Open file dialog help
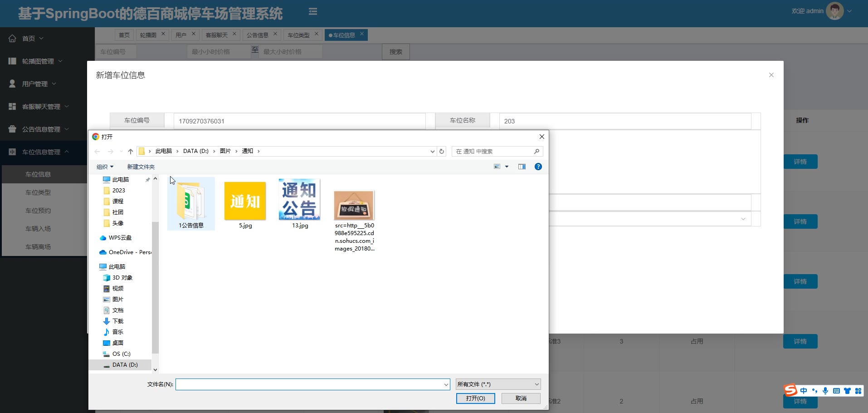 click(x=538, y=167)
